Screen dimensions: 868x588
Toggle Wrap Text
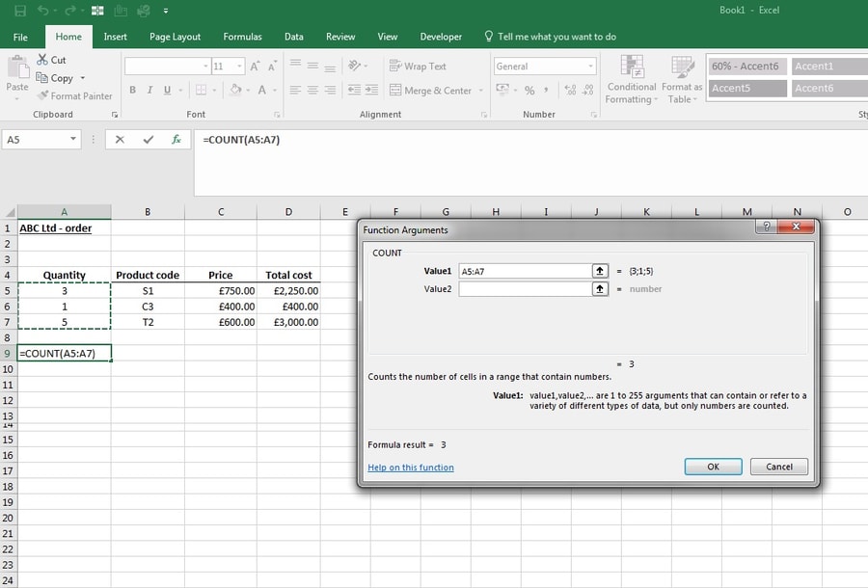[x=418, y=66]
